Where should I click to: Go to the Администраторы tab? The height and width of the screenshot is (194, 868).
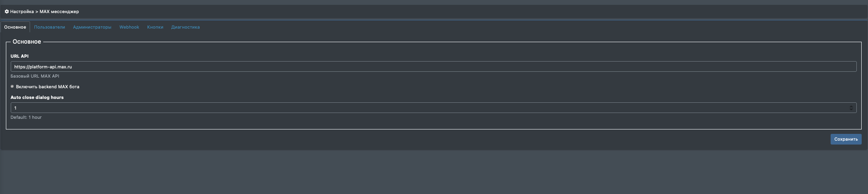click(92, 27)
